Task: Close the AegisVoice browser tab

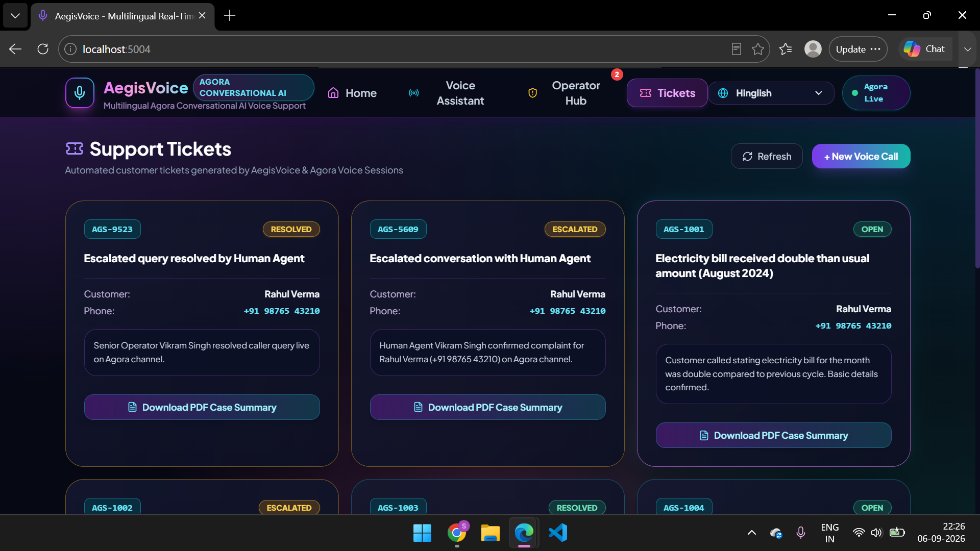Action: click(x=202, y=16)
